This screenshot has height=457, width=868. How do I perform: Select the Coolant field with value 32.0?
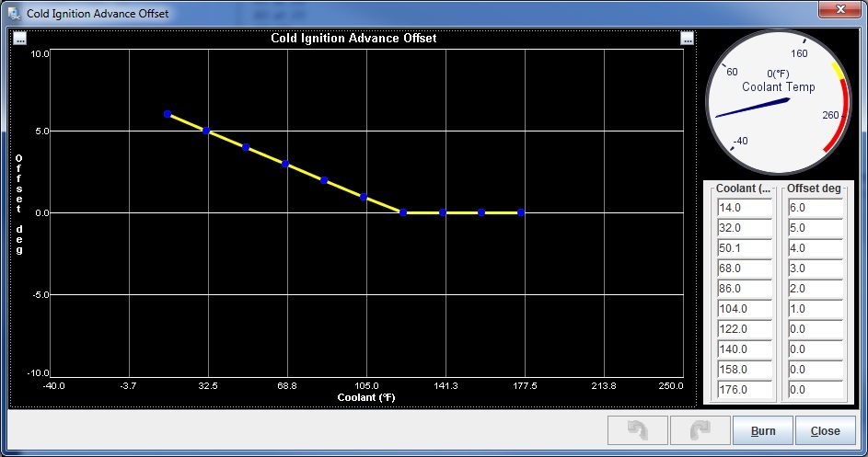pos(744,228)
